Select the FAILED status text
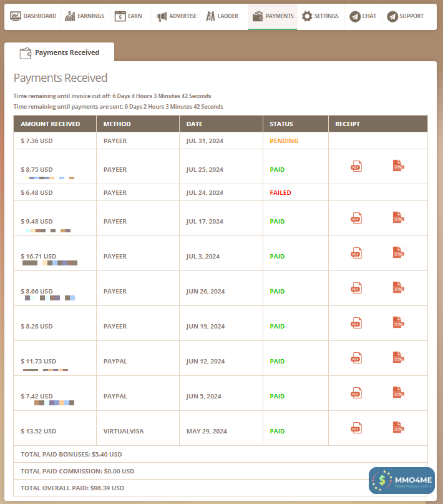The width and height of the screenshot is (443, 504). (x=280, y=192)
